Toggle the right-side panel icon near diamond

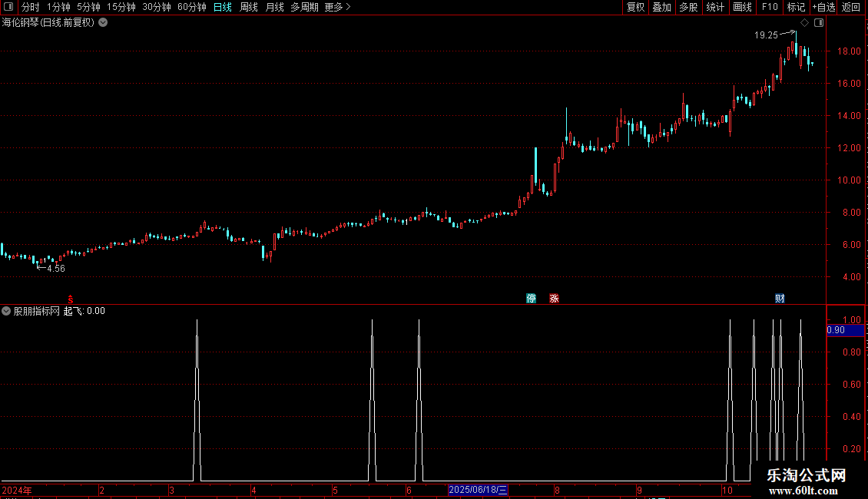coord(819,23)
